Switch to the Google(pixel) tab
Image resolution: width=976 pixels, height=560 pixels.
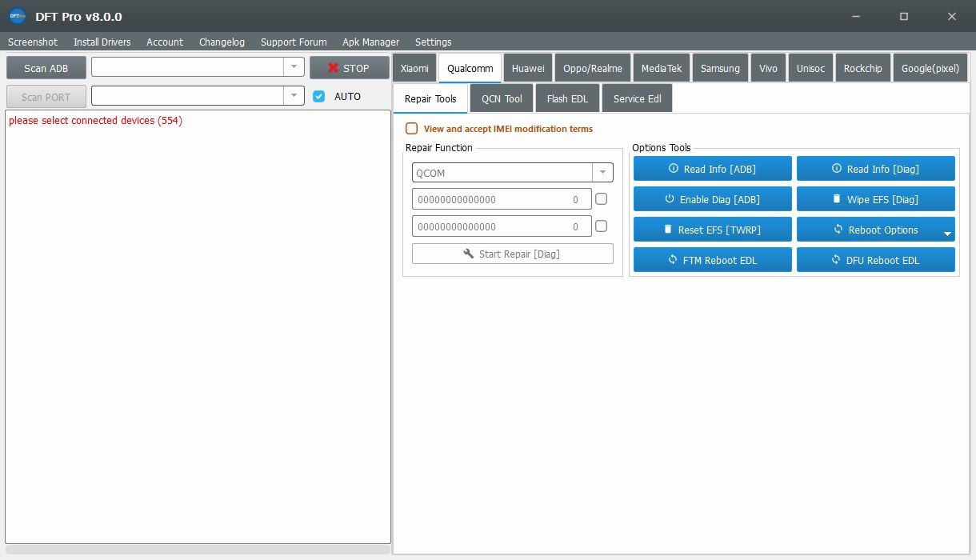pos(930,68)
